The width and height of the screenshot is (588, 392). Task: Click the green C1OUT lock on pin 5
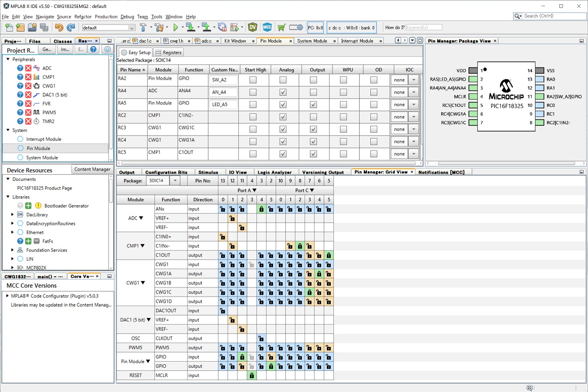(329, 255)
